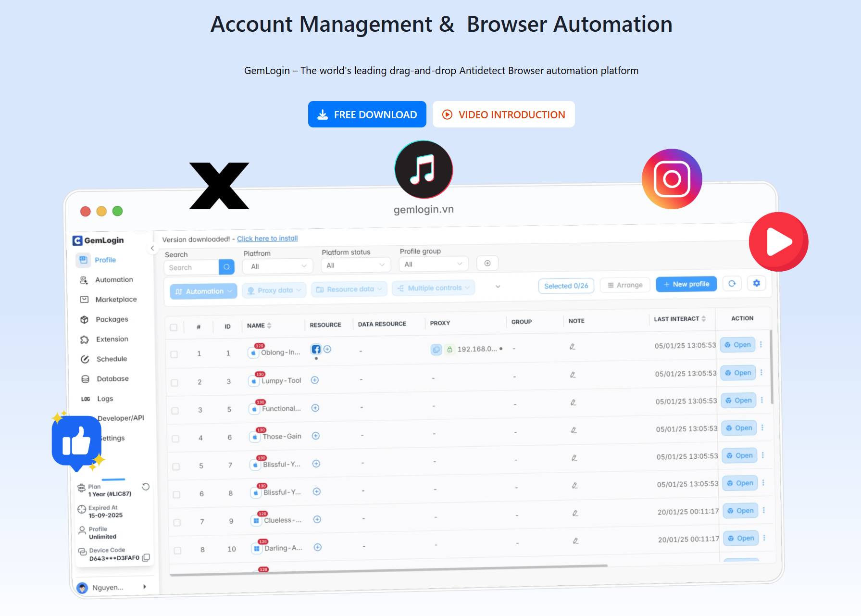Click the FREE DOWNLOAD button
861x616 pixels.
click(x=367, y=114)
